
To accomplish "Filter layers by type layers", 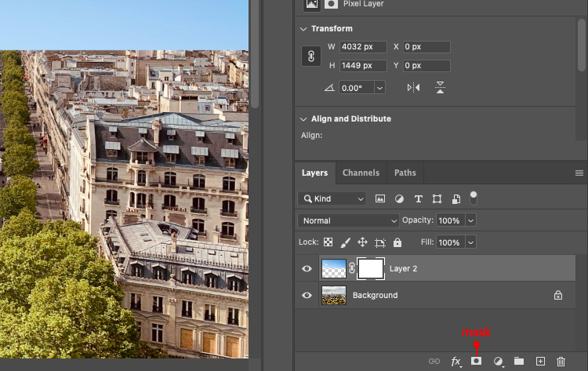I will pyautogui.click(x=418, y=198).
